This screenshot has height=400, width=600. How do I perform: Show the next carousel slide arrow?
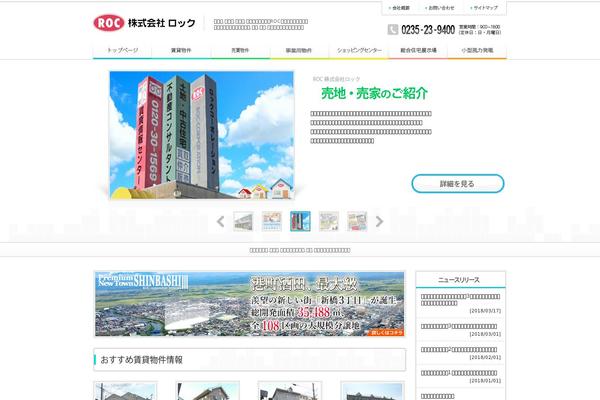[x=379, y=221]
